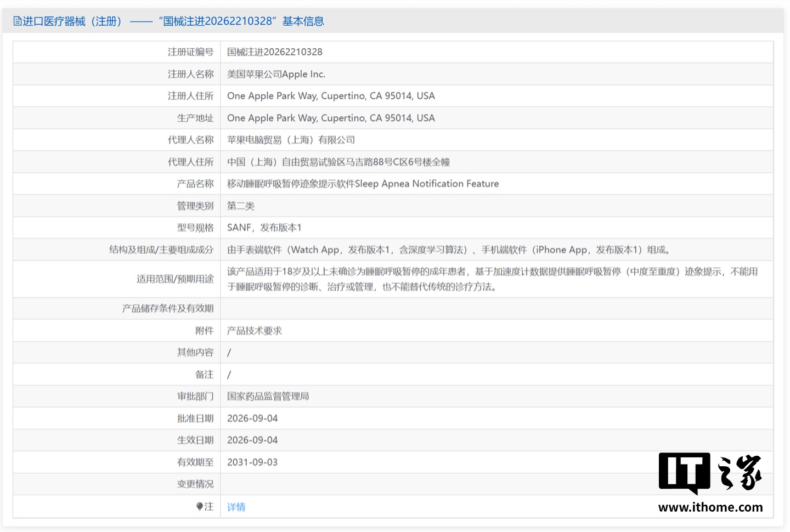The width and height of the screenshot is (790, 532).
Task: Click the 附件 label
Action: click(x=204, y=331)
